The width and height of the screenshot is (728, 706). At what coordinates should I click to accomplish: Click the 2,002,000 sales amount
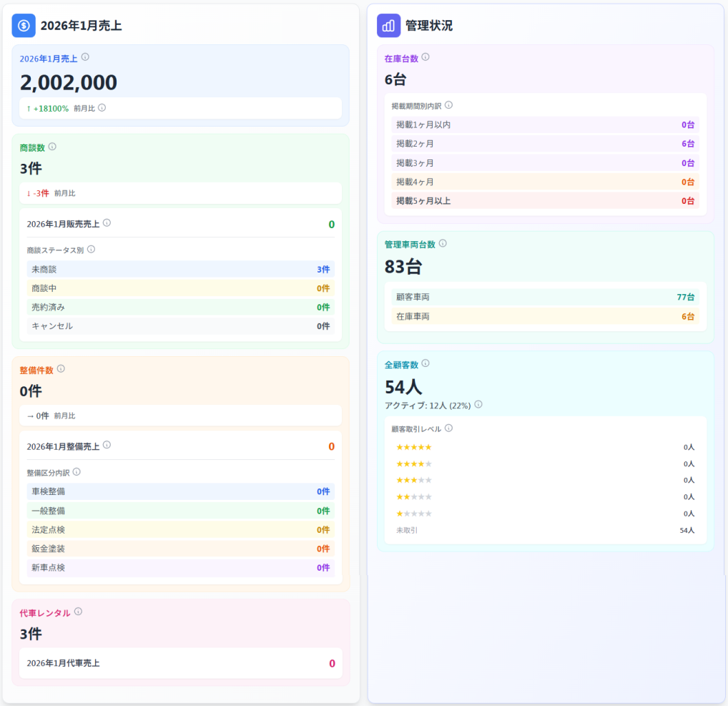[x=69, y=83]
